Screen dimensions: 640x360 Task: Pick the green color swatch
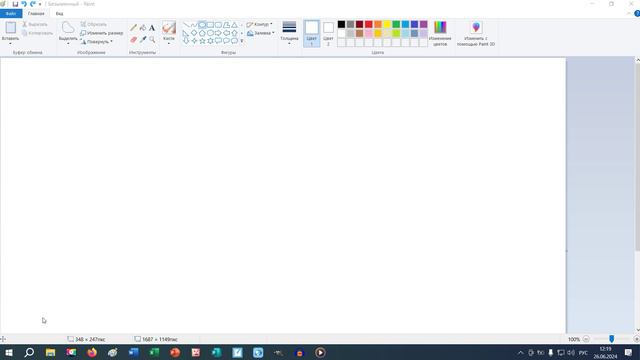click(396, 24)
